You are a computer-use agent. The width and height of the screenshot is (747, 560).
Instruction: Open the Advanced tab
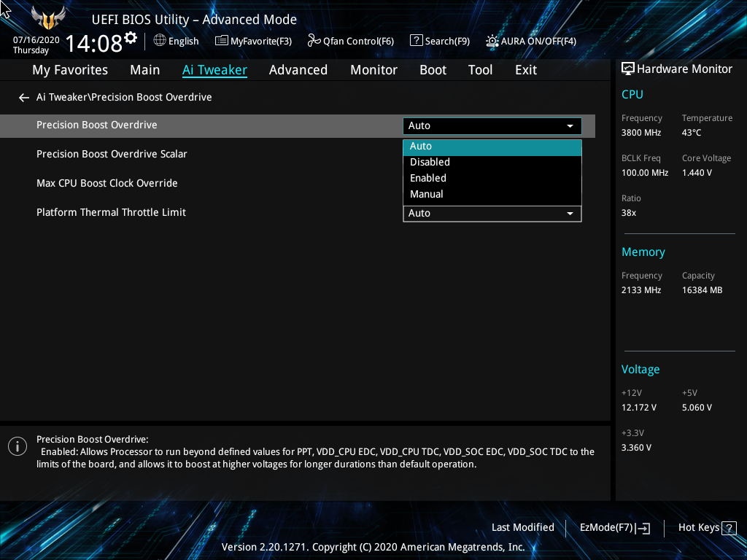298,70
